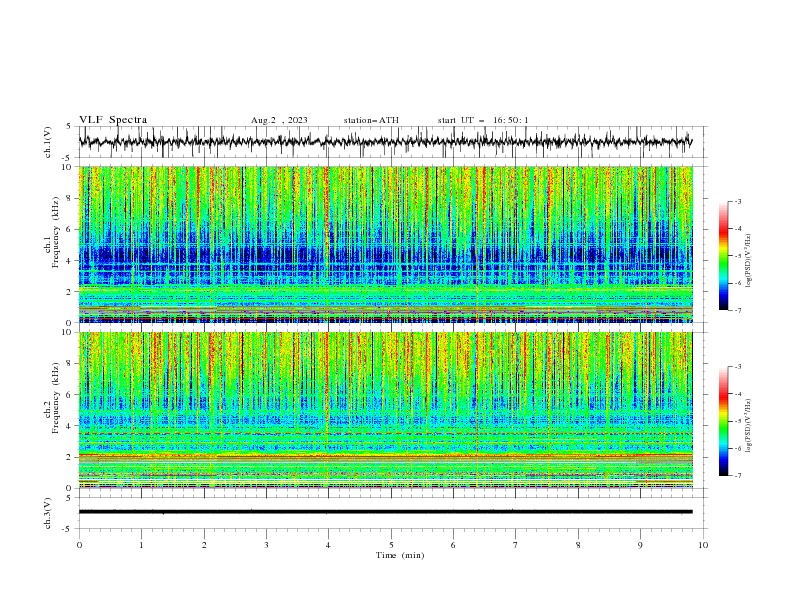The width and height of the screenshot is (792, 612).
Task: Select the "start UT = 16:50:1" text
Action: [483, 120]
